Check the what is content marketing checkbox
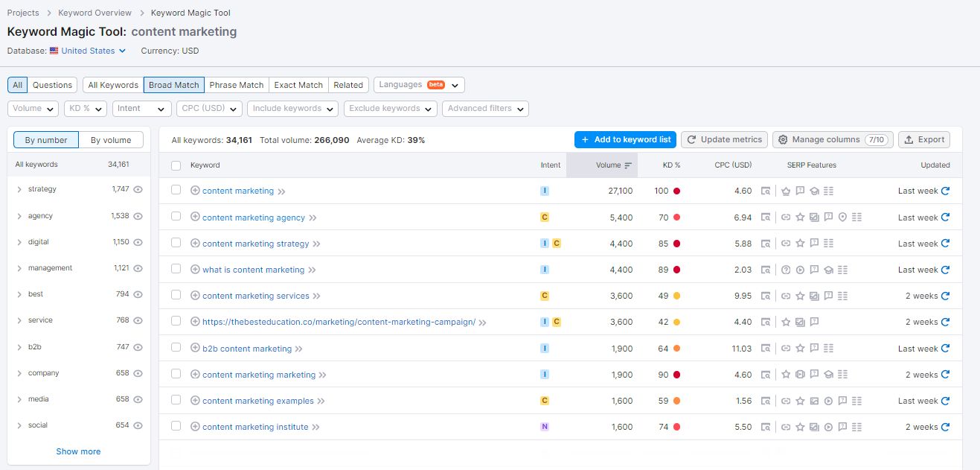The width and height of the screenshot is (980, 470). click(x=176, y=269)
